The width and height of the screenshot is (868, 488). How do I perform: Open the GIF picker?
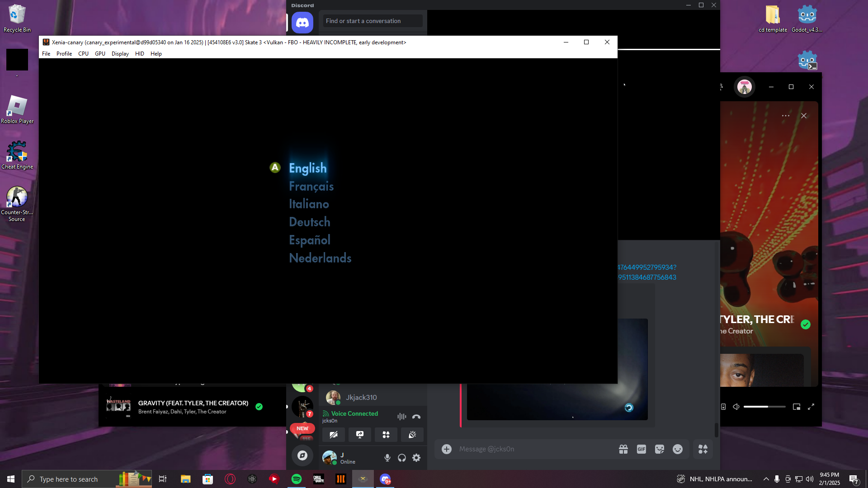click(x=641, y=449)
